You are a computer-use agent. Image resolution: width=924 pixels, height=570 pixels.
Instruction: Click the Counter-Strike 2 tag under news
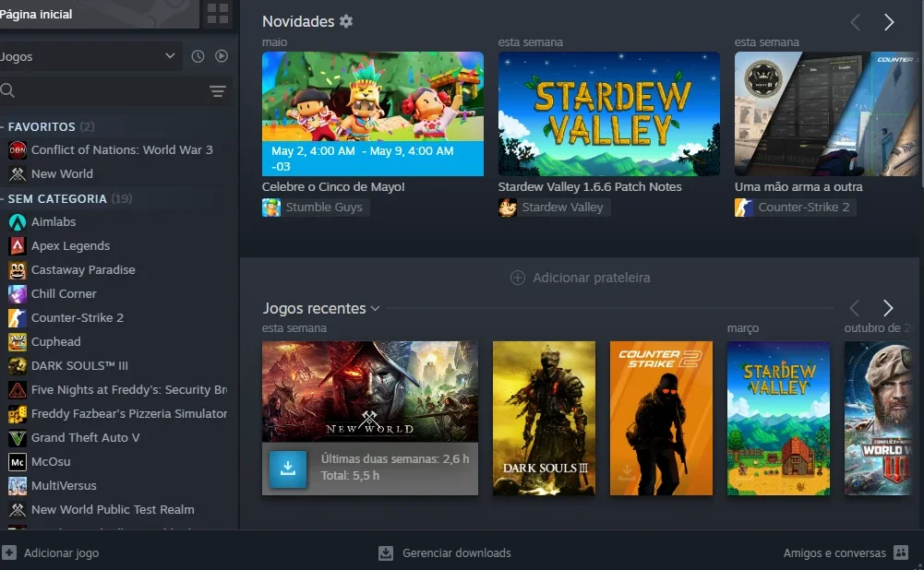pyautogui.click(x=796, y=208)
